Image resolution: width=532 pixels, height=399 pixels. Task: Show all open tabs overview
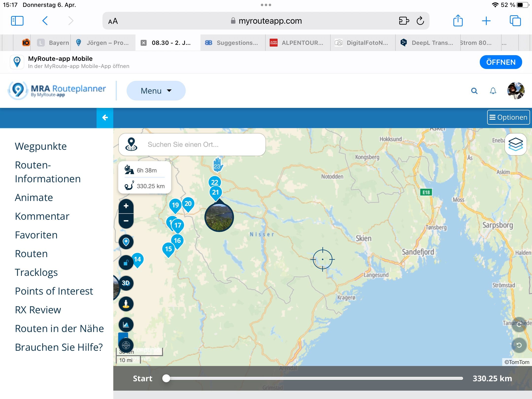point(515,21)
